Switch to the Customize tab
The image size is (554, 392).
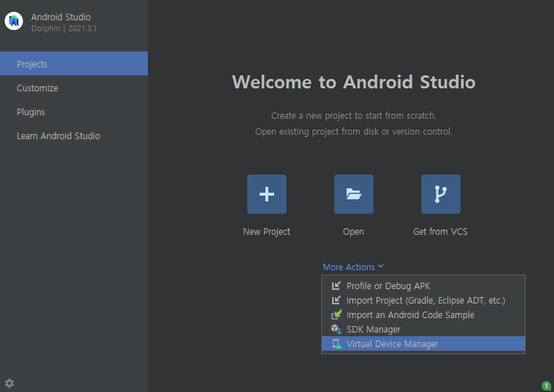point(74,88)
